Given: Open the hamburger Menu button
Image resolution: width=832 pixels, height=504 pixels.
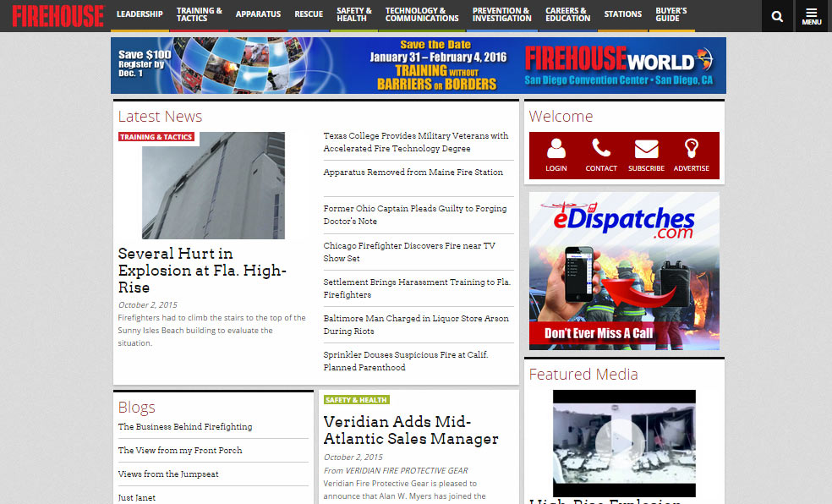Looking at the screenshot, I should (812, 16).
